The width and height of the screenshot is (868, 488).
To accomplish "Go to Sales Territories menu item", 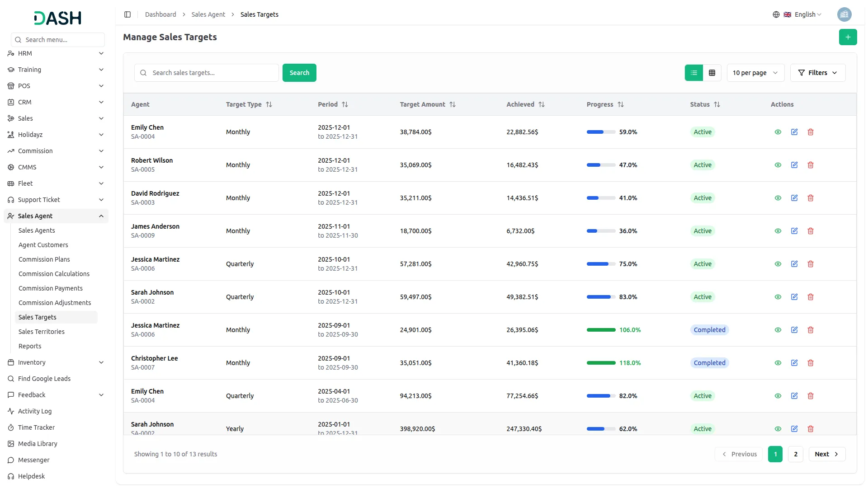I will tap(42, 332).
